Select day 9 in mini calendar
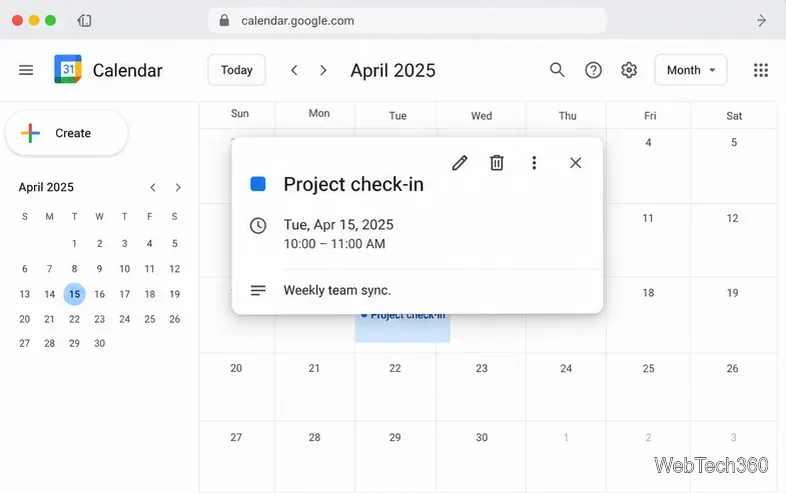 pos(100,269)
